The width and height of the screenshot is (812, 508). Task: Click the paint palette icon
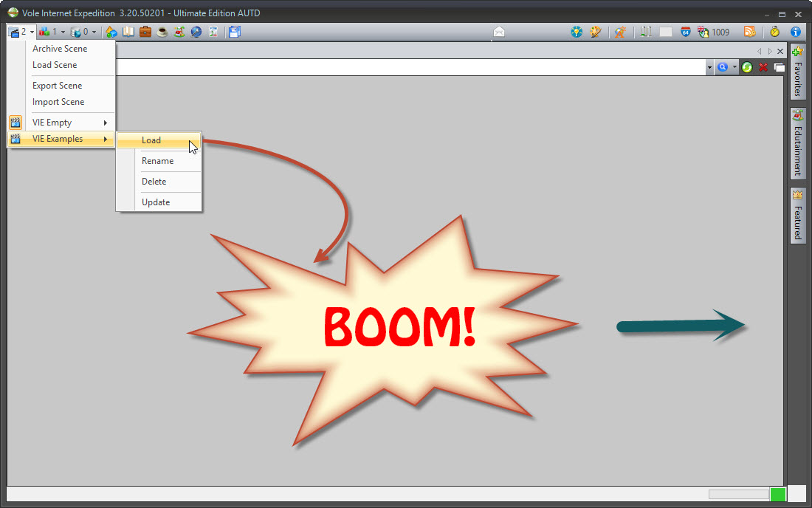tap(595, 32)
